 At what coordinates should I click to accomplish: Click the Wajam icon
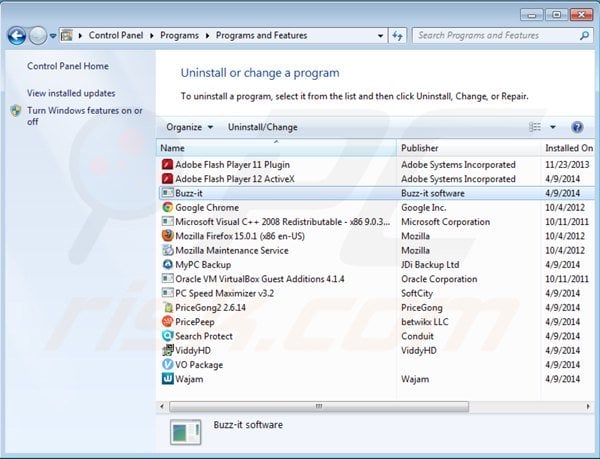167,379
